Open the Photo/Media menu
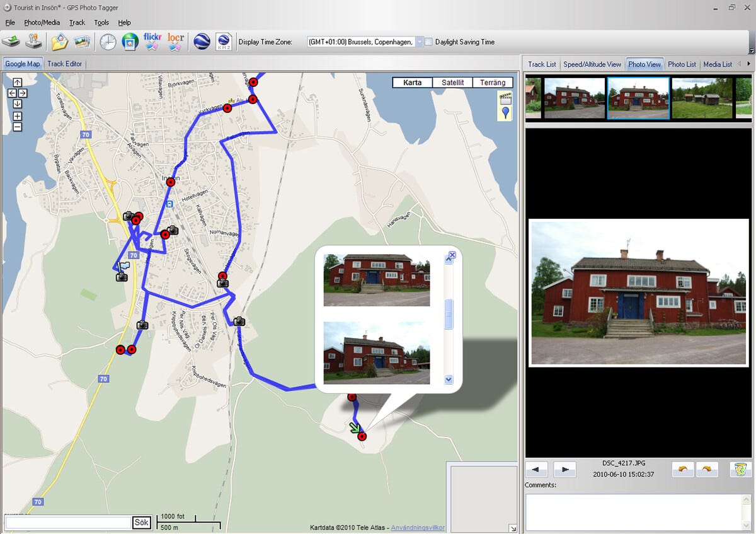Screen dimensions: 756x534 click(42, 22)
